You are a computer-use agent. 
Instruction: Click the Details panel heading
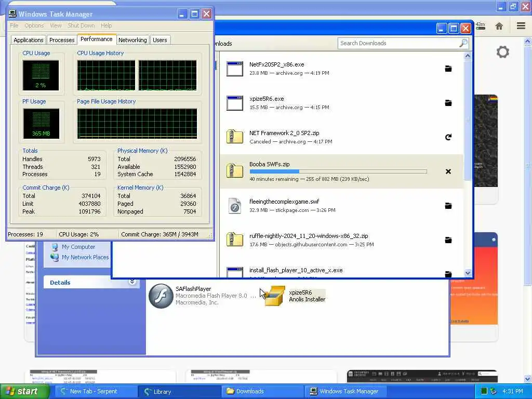pos(60,282)
